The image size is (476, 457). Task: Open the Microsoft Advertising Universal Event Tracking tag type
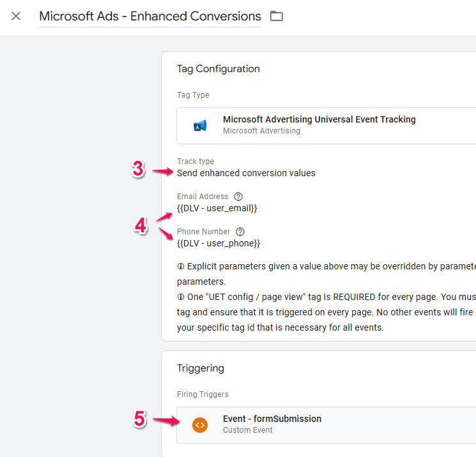pos(326,126)
